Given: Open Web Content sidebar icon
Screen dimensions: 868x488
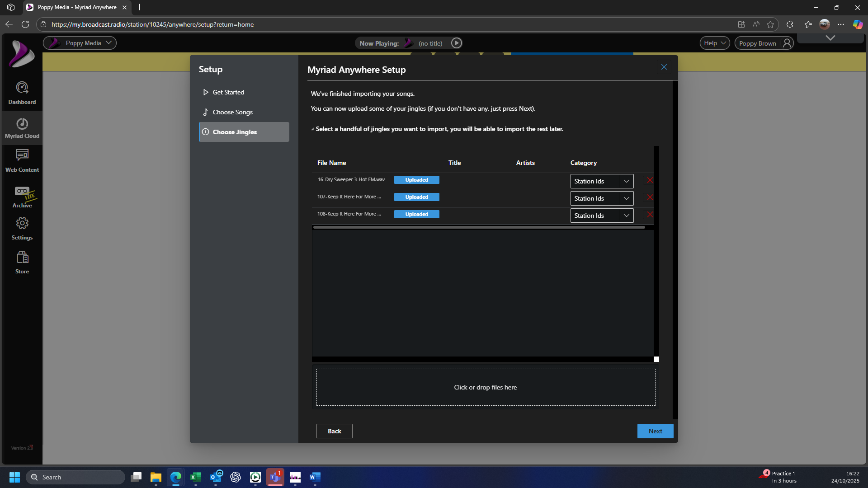Looking at the screenshot, I should 22,161.
